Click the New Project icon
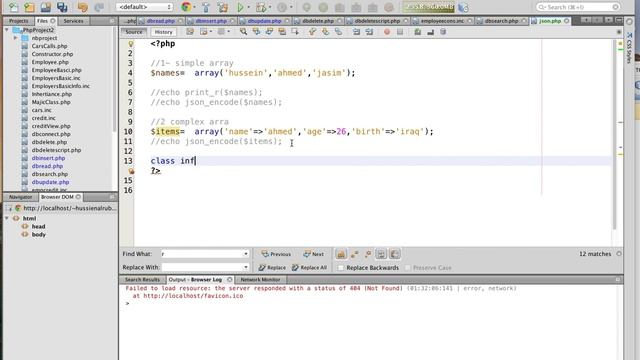The width and height of the screenshot is (640, 360). 29,7
